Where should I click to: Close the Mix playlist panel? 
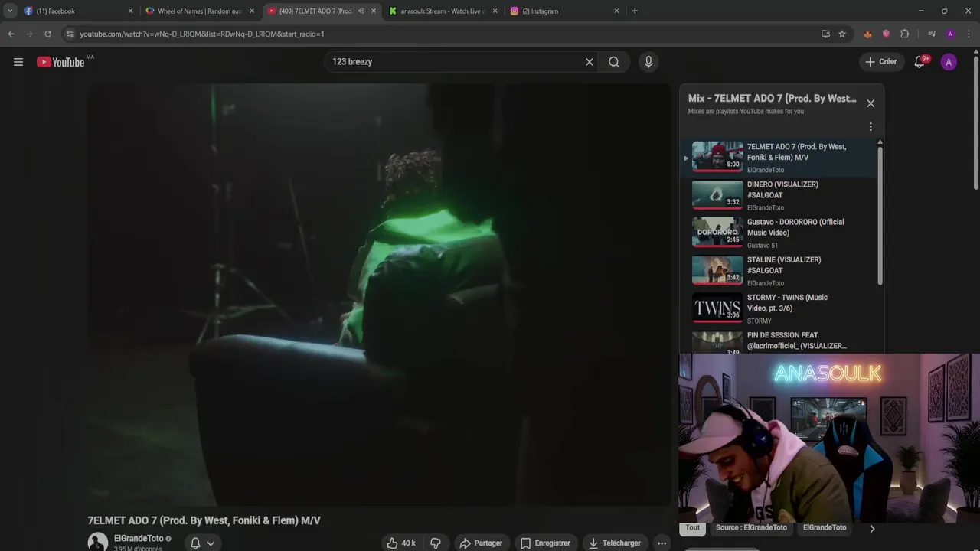tap(871, 103)
